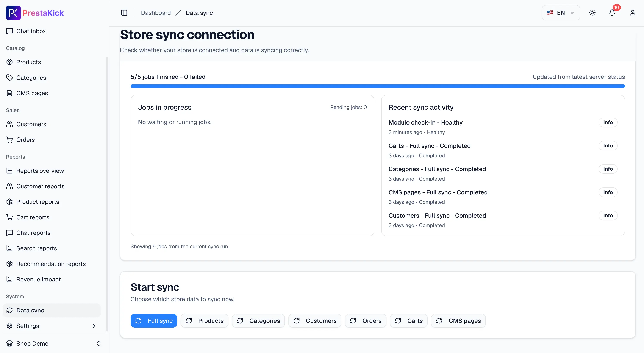Screen dimensions: 644x353
Task: Open Revenue impact report
Action: [x=52, y=279]
